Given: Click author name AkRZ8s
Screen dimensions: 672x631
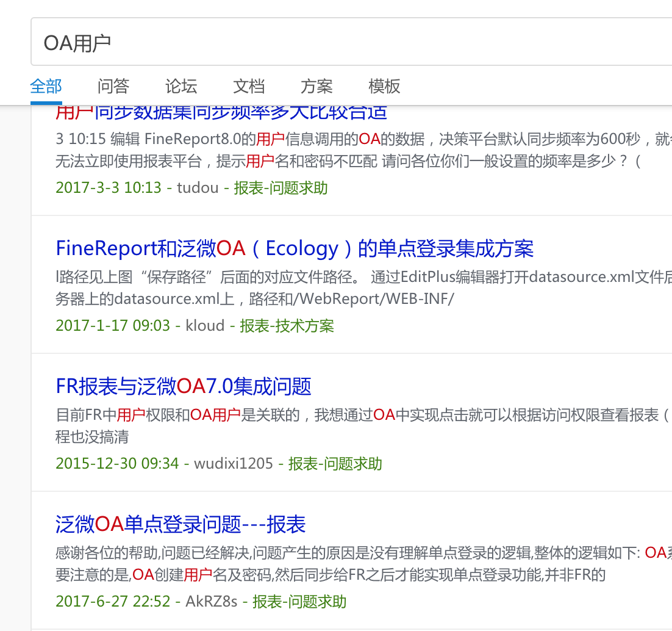Looking at the screenshot, I should 211,601.
